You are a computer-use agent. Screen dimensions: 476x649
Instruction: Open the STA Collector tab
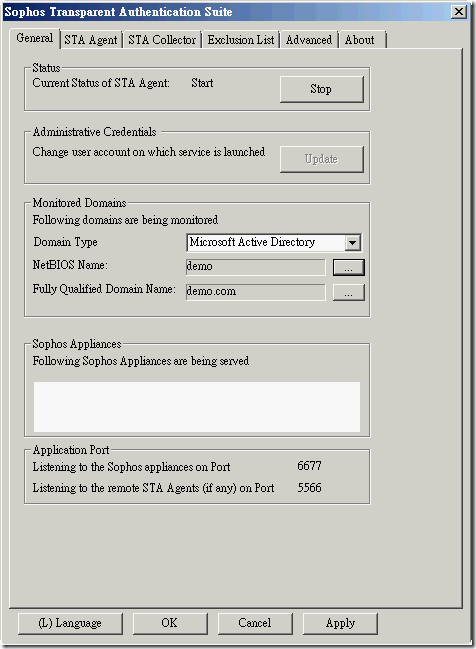click(162, 40)
